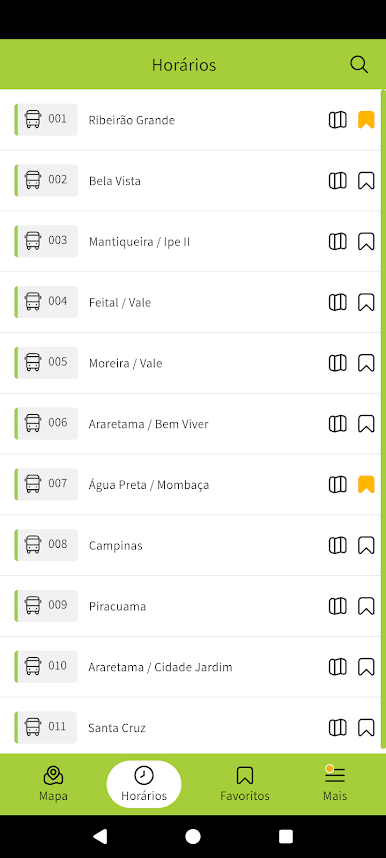Open the Mais menu tab

335,784
